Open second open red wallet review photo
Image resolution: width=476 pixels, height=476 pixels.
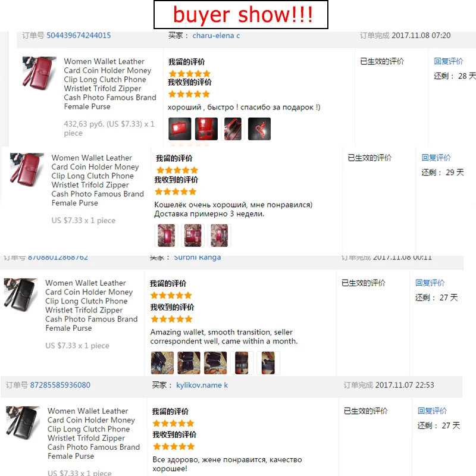coord(206,129)
